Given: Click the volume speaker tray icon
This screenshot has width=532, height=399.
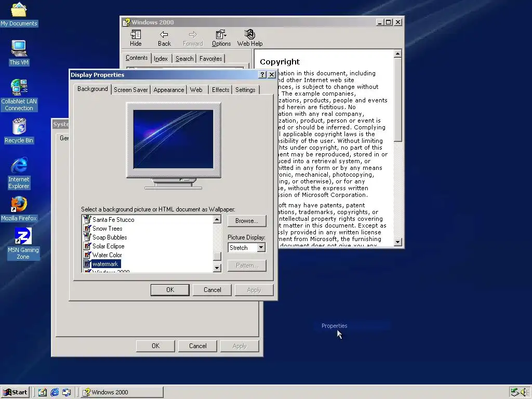Looking at the screenshot, I should pyautogui.click(x=525, y=392).
